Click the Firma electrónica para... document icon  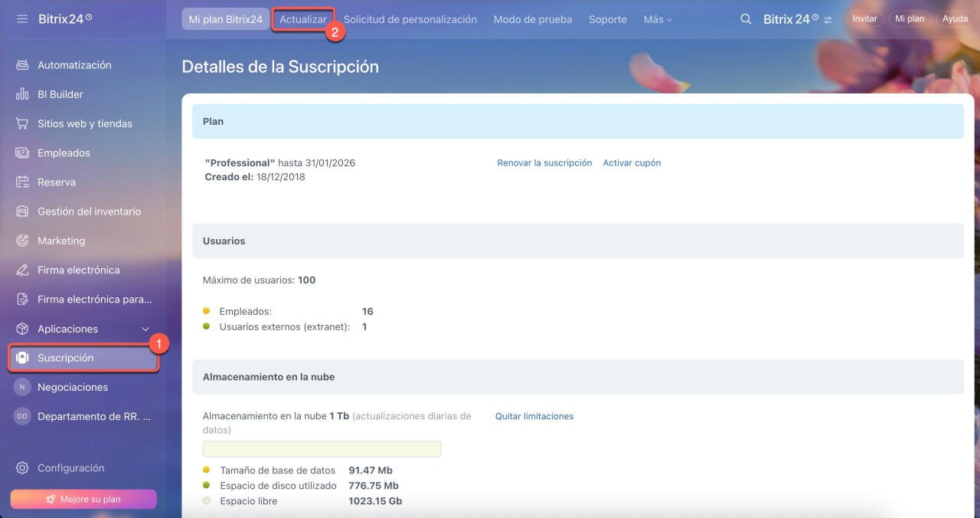[x=22, y=300]
